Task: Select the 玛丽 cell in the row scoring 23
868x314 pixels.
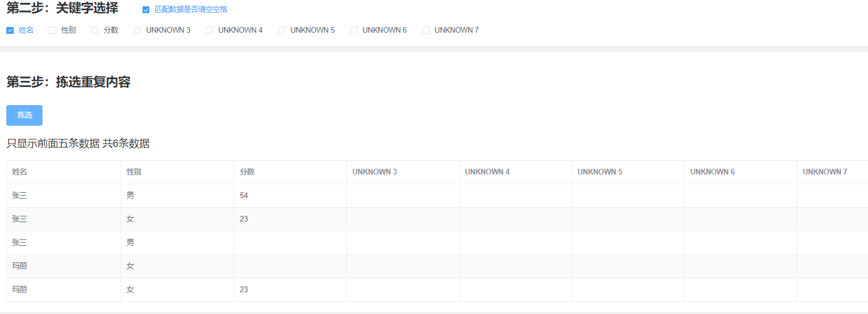Action: 64,290
